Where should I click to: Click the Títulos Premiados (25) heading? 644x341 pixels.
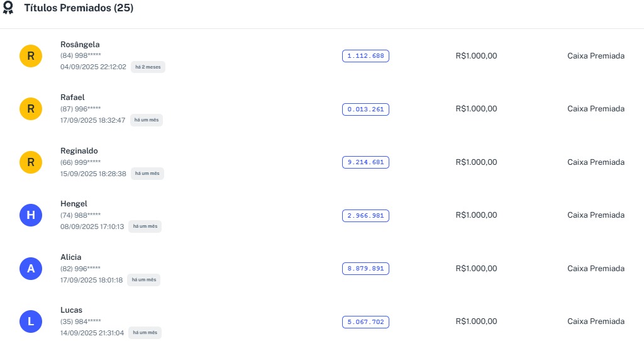click(79, 8)
